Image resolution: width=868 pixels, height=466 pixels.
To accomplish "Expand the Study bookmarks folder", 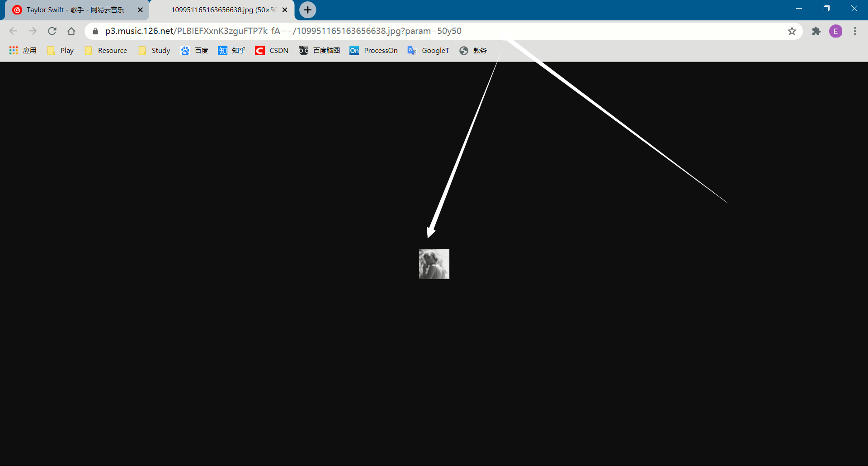I will pos(155,50).
